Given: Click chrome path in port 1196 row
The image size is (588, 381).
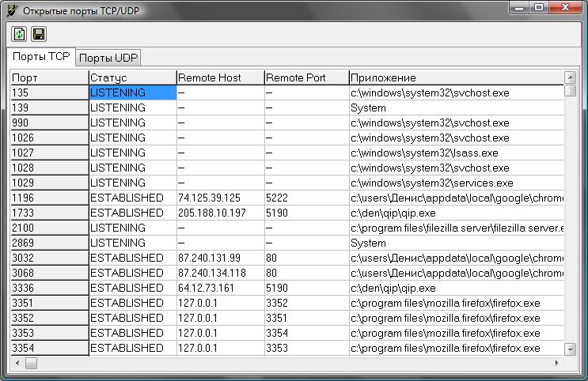Looking at the screenshot, I should click(457, 198).
